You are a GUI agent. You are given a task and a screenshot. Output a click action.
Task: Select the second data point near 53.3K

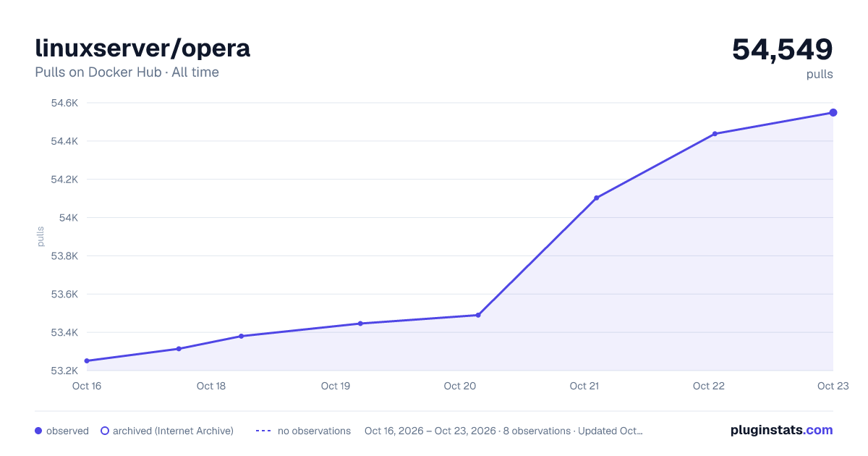click(179, 349)
